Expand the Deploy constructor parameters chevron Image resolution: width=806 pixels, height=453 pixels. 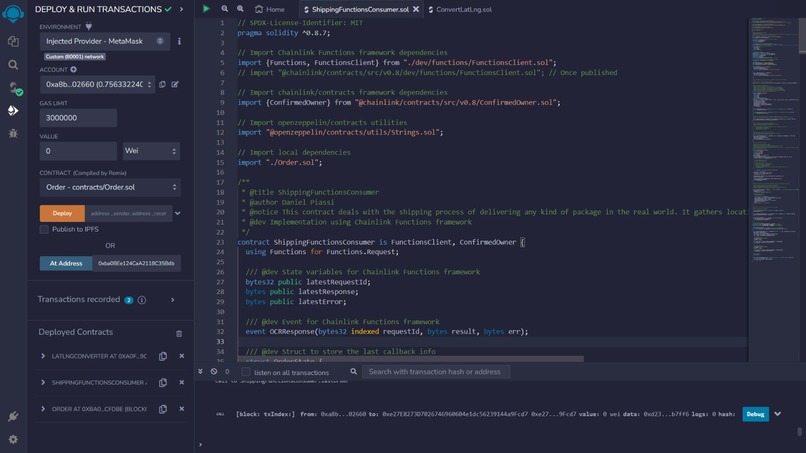[177, 213]
